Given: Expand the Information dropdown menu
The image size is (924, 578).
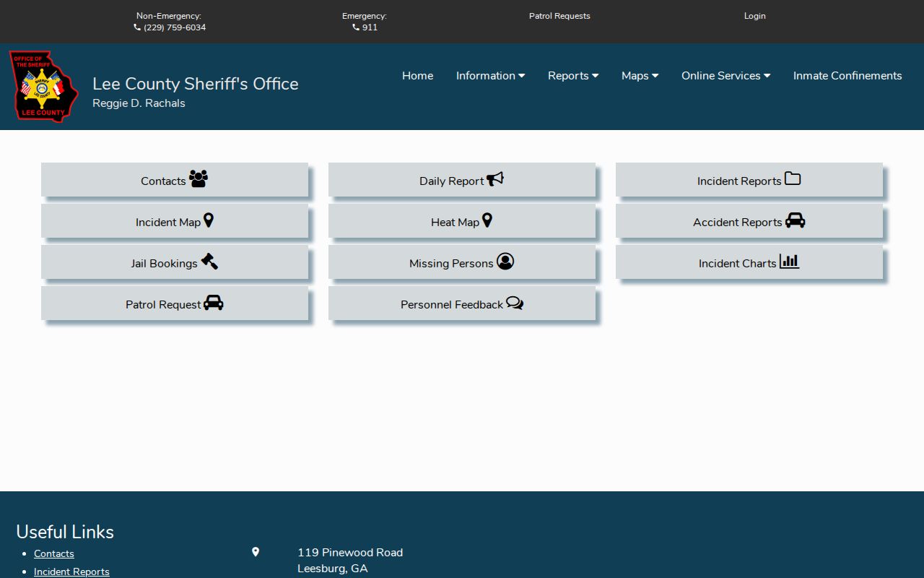Looking at the screenshot, I should (490, 76).
